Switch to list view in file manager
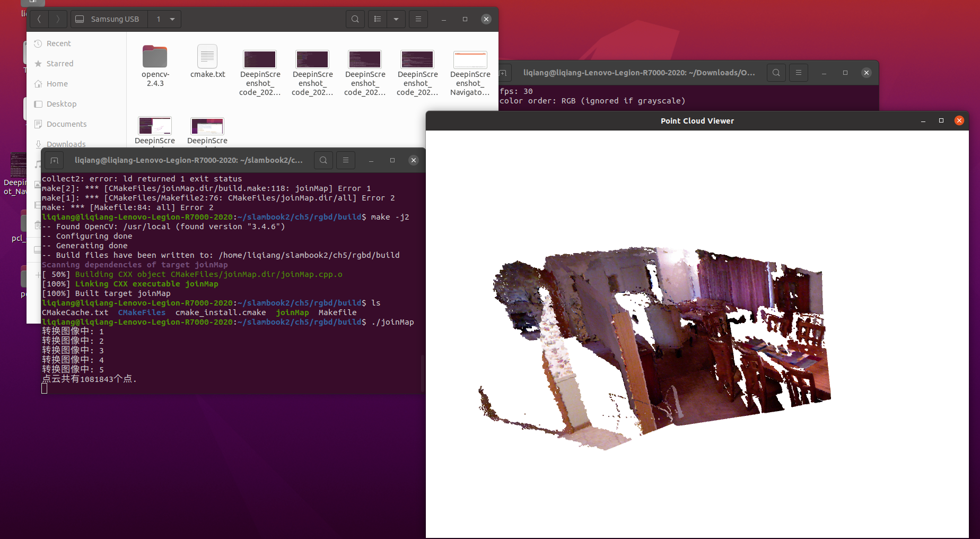The height and width of the screenshot is (539, 980). coord(377,19)
